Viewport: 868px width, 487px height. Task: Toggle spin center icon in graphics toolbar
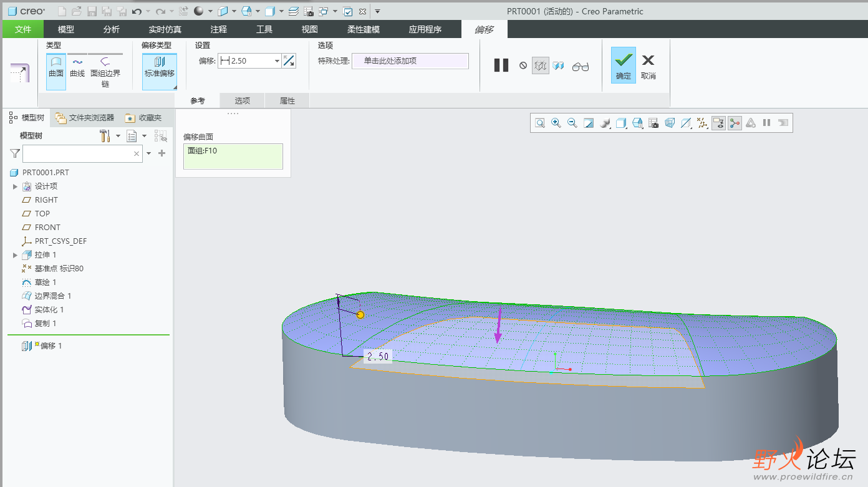(x=735, y=123)
